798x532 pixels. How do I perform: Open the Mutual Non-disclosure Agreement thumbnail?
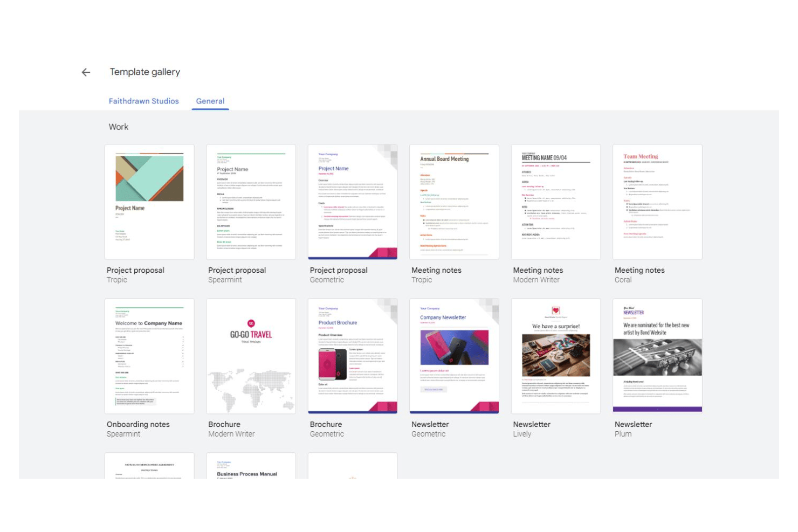coord(149,466)
